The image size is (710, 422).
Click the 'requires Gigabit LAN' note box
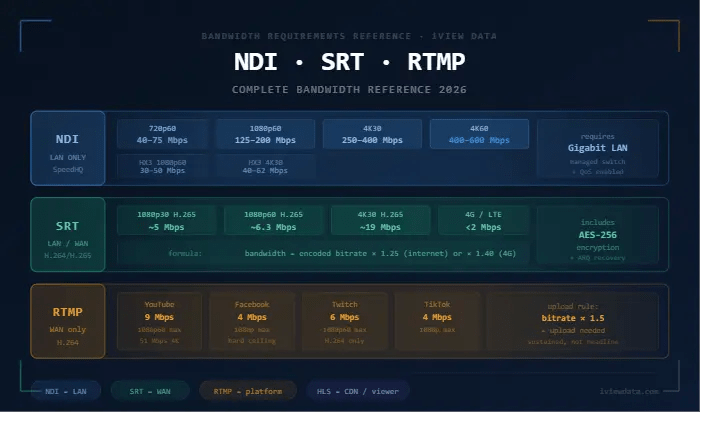pos(598,149)
